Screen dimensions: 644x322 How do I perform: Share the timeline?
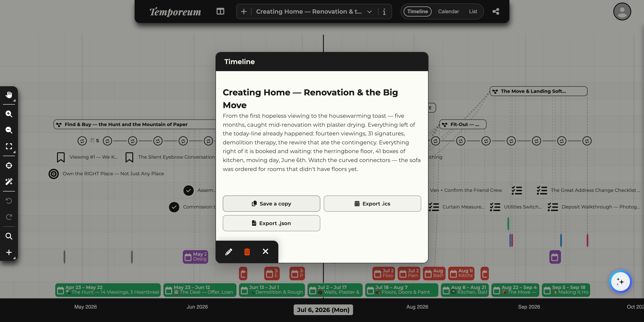[496, 11]
